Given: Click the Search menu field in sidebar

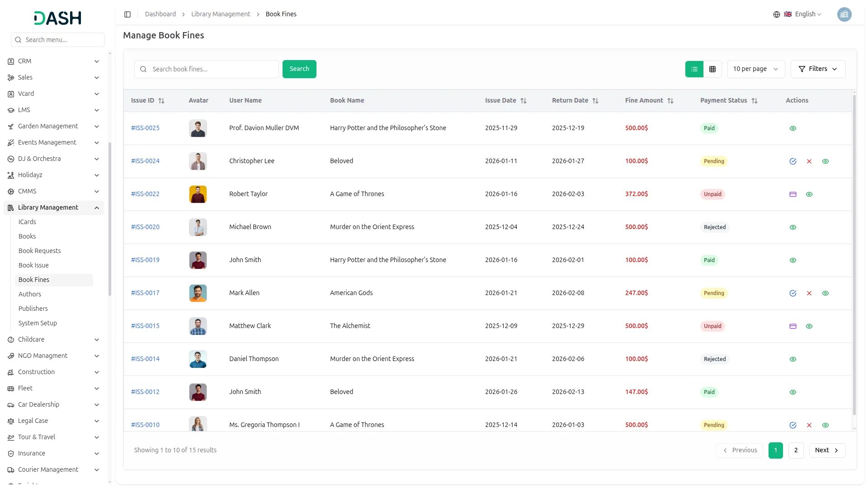Looking at the screenshot, I should pos(58,40).
